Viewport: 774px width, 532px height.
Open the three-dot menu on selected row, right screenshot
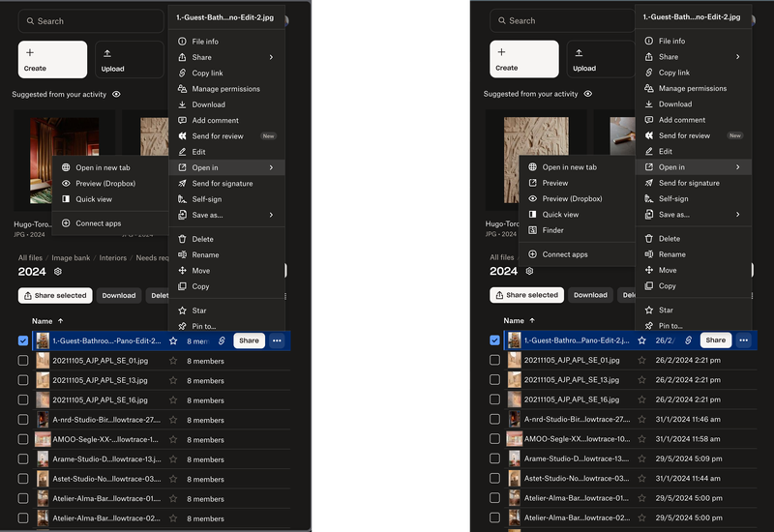click(x=743, y=340)
